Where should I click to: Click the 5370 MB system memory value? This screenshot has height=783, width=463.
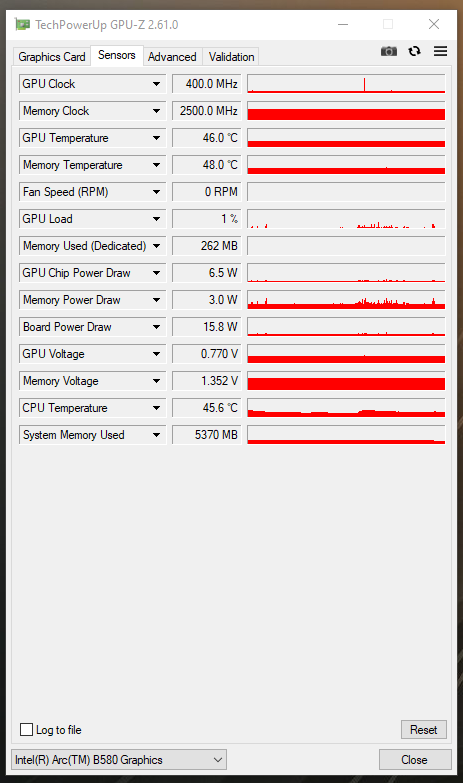pyautogui.click(x=207, y=434)
